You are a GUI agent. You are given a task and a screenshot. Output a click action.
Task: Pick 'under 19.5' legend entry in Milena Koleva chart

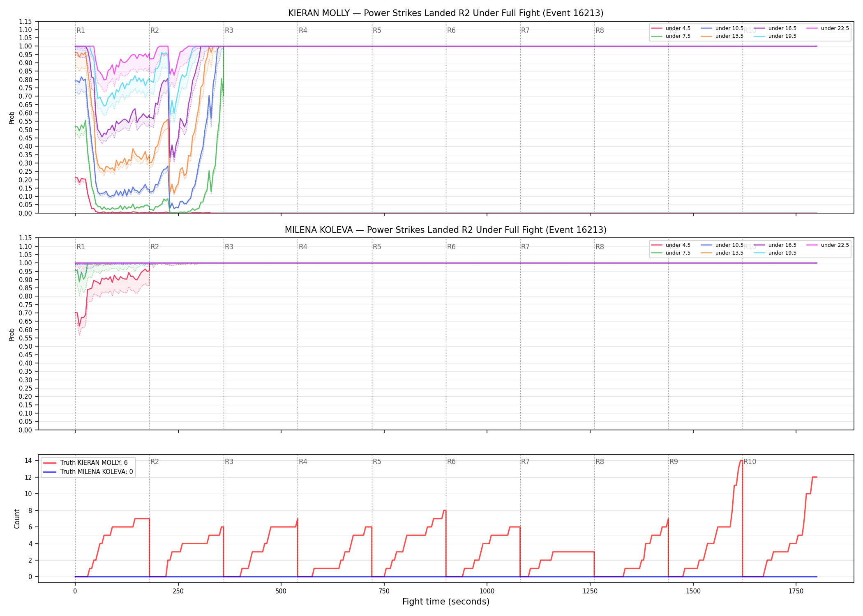tap(775, 253)
